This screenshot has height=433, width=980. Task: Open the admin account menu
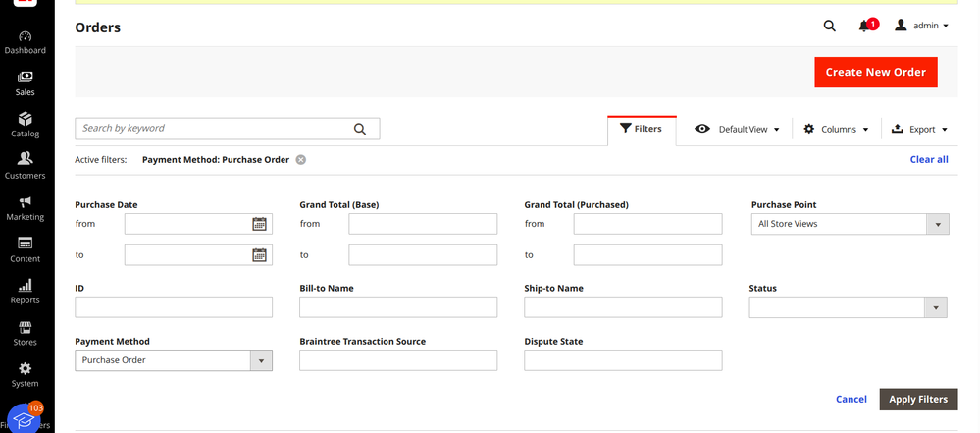[922, 27]
